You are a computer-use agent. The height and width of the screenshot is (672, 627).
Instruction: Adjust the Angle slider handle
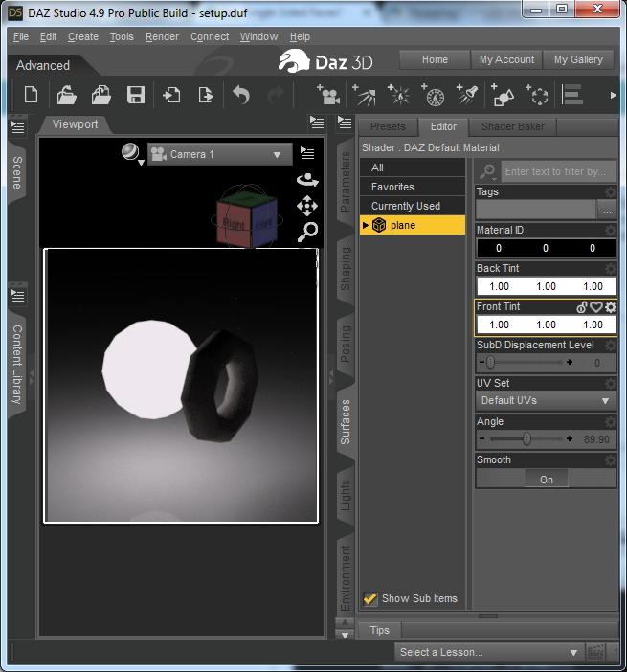tap(526, 438)
